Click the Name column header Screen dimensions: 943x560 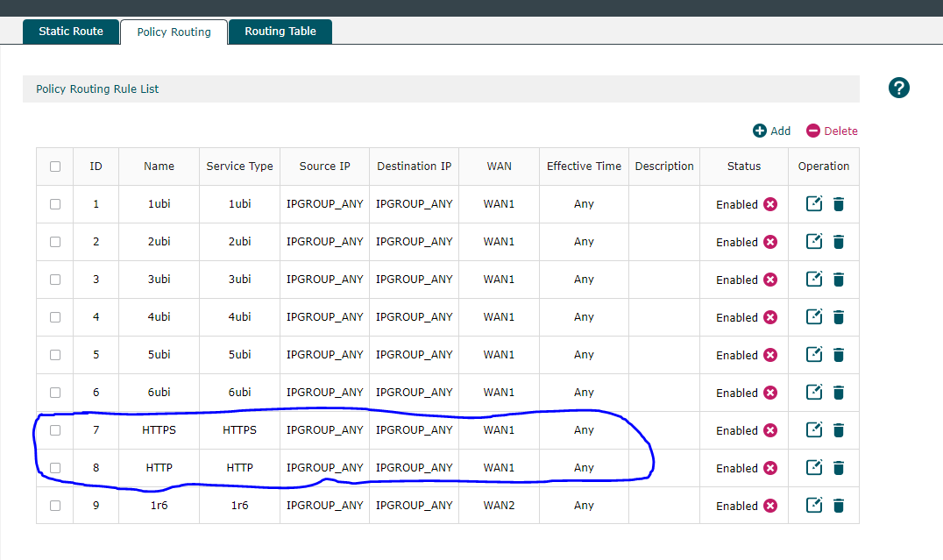pyautogui.click(x=159, y=166)
